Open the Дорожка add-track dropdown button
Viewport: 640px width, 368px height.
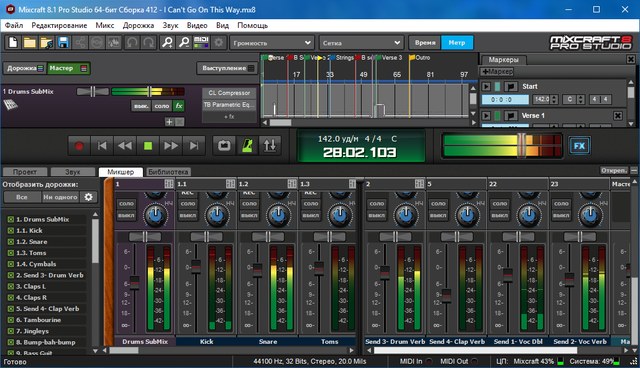tap(25, 68)
